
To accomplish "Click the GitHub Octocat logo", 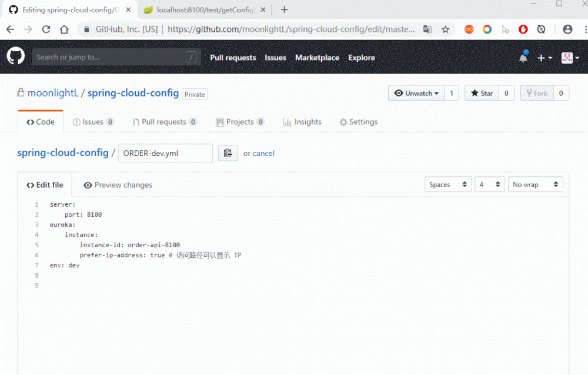I will [15, 57].
